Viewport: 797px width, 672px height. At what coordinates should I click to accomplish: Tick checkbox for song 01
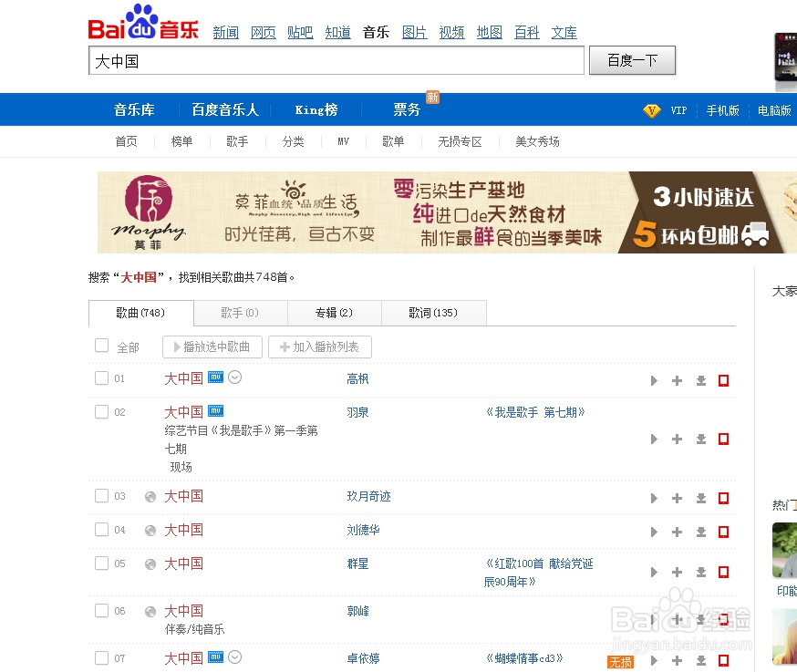[x=101, y=378]
